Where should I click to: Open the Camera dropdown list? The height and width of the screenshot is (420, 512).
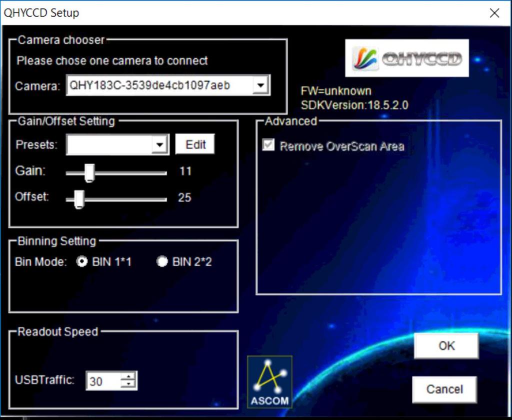pyautogui.click(x=260, y=85)
